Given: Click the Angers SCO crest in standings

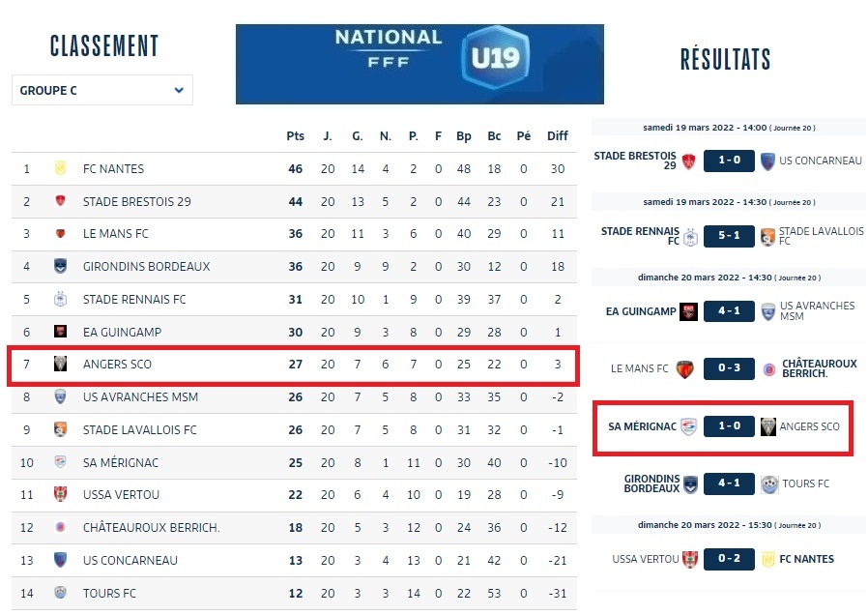Looking at the screenshot, I should [x=60, y=365].
